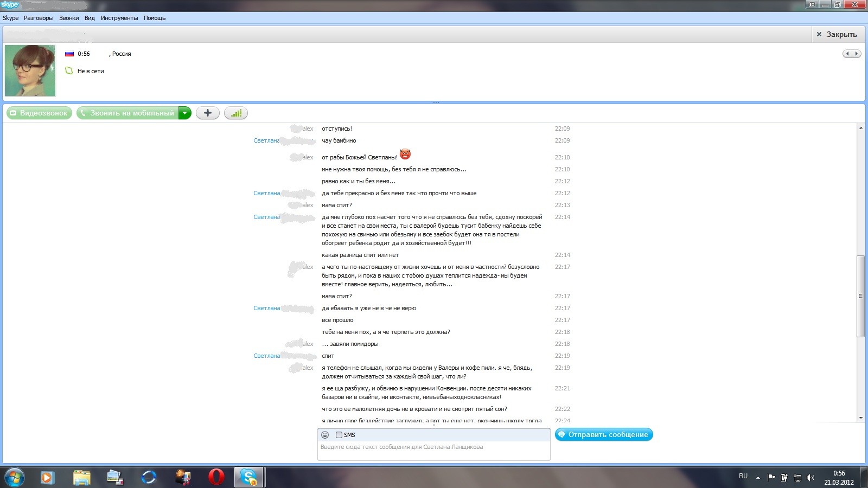Open Opera browser from the taskbar
The width and height of the screenshot is (868, 488).
tap(216, 477)
